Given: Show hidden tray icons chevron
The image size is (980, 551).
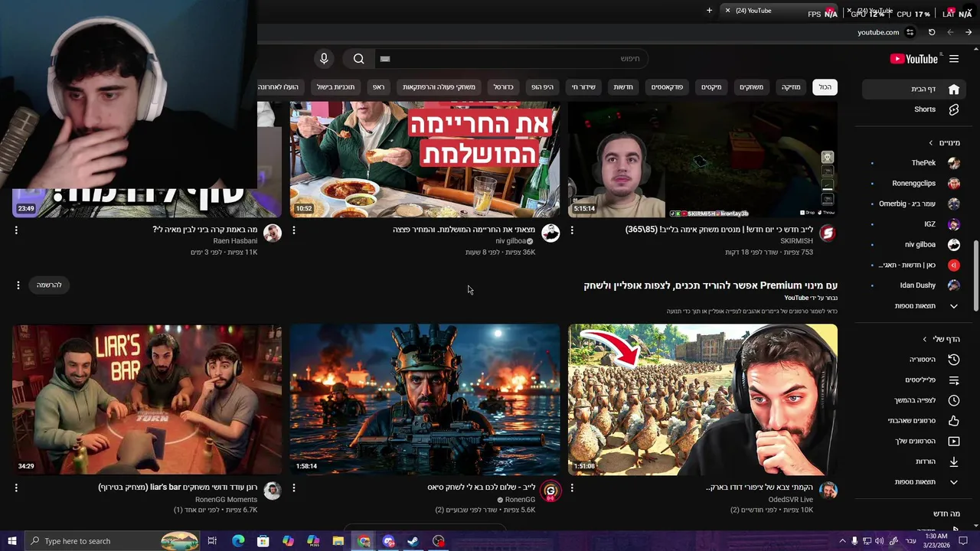Looking at the screenshot, I should coord(842,541).
